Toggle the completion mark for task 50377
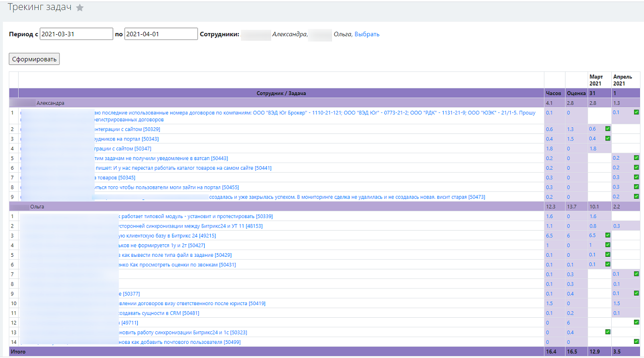The image size is (644, 358). (x=636, y=293)
